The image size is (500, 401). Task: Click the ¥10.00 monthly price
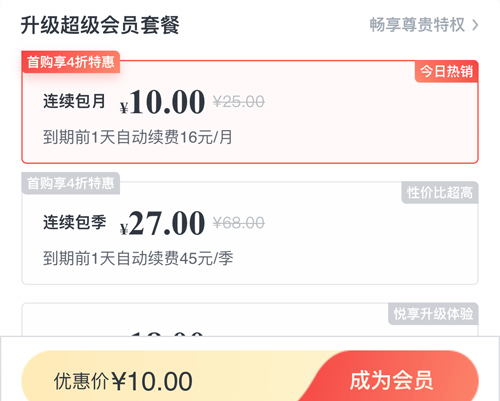[162, 102]
